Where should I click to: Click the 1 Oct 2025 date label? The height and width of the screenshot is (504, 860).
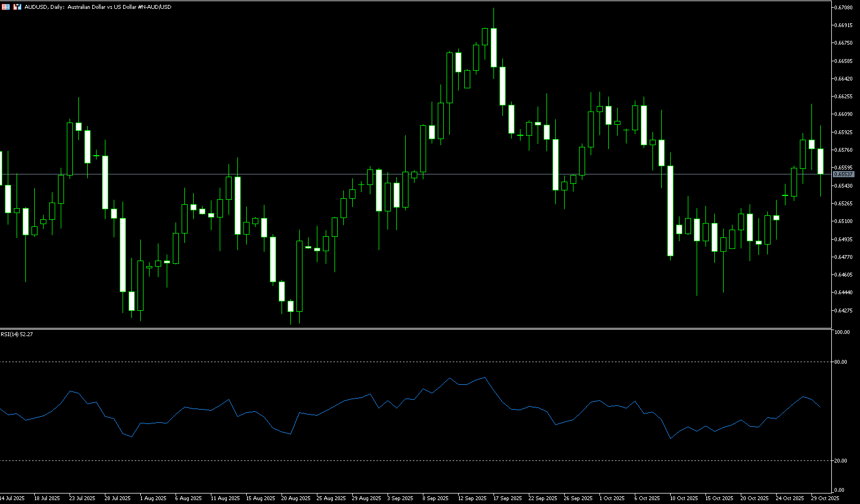point(612,498)
